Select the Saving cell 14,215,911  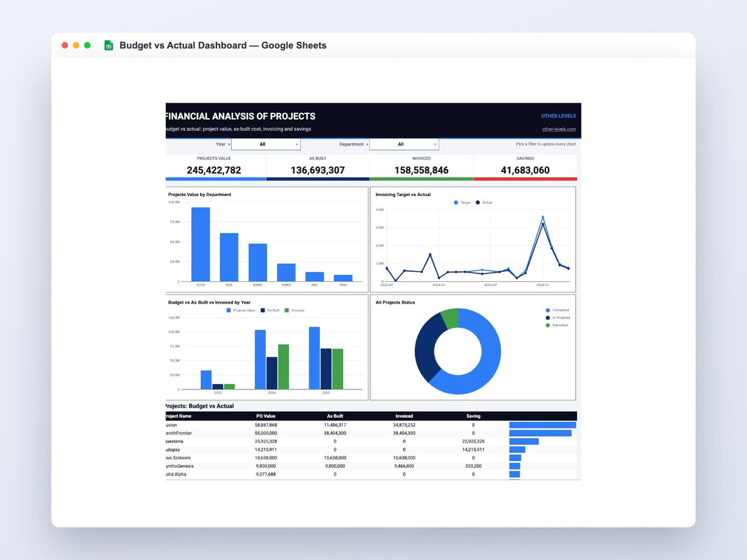[473, 449]
